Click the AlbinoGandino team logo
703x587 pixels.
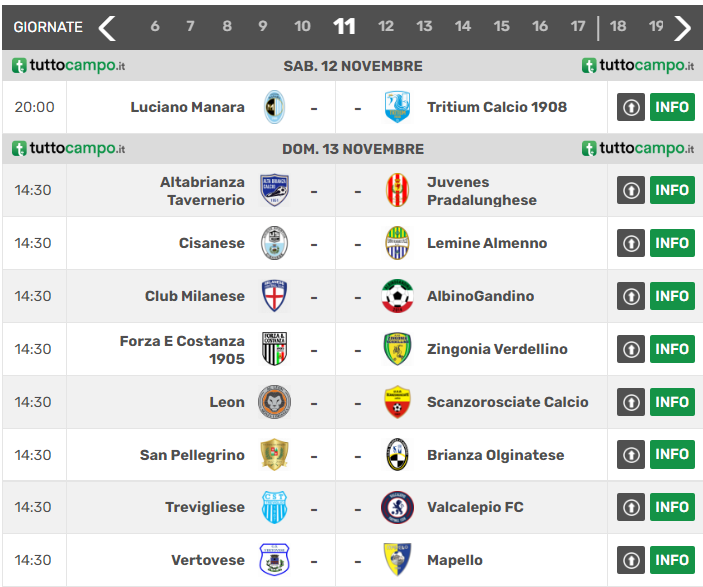(x=397, y=296)
